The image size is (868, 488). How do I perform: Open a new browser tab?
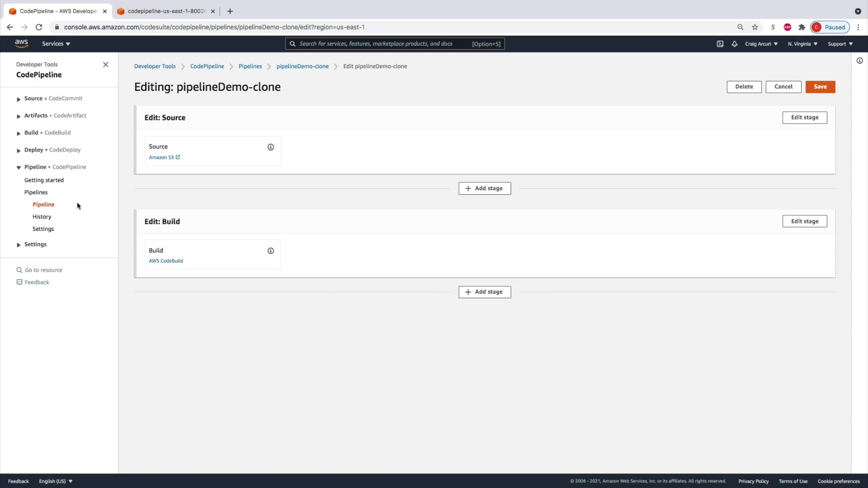click(230, 11)
